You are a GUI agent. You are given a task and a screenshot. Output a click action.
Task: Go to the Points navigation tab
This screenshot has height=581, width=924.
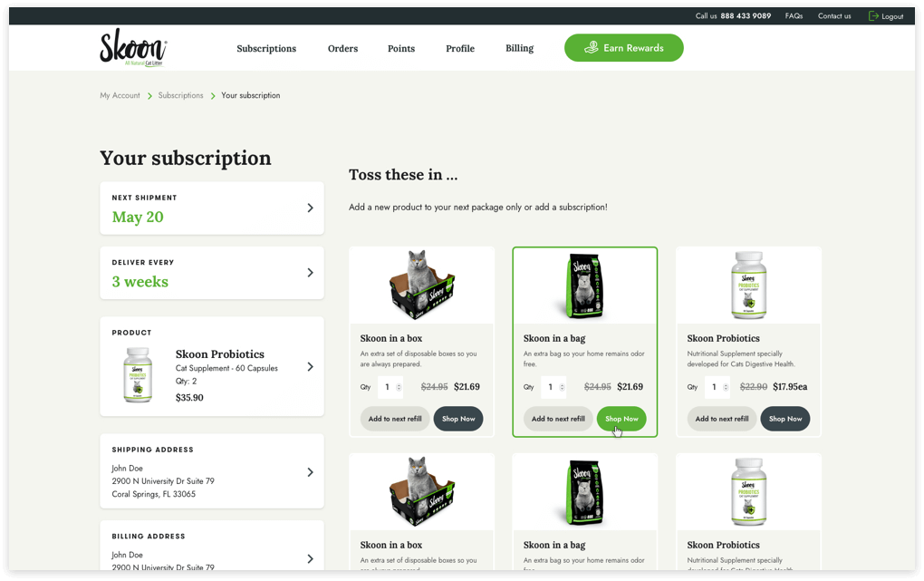pos(400,49)
